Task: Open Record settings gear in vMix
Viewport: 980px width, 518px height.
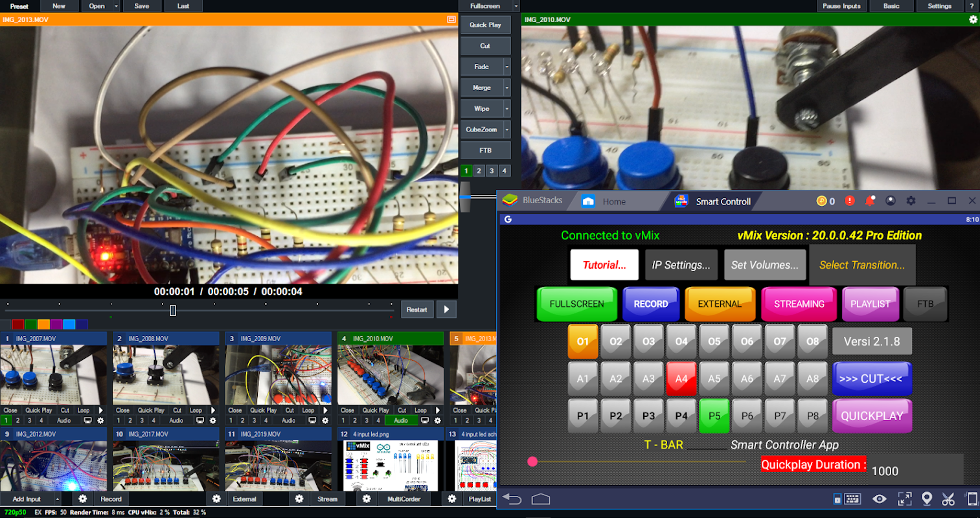Action: pyautogui.click(x=82, y=499)
